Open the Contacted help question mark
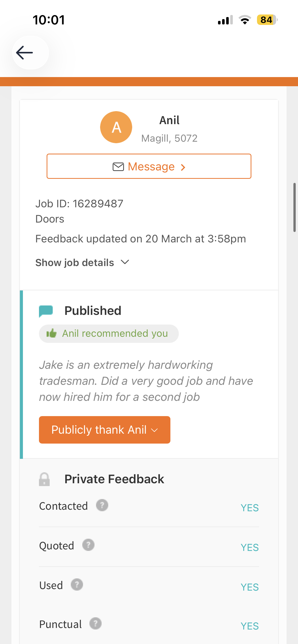The image size is (298, 644). [x=102, y=505]
